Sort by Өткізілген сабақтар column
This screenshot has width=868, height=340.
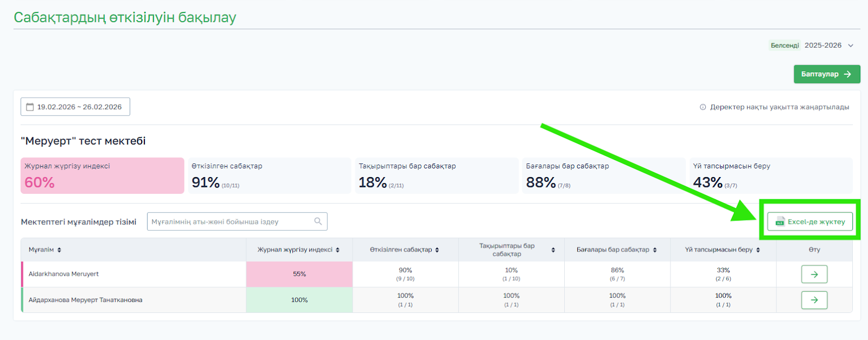pyautogui.click(x=437, y=250)
